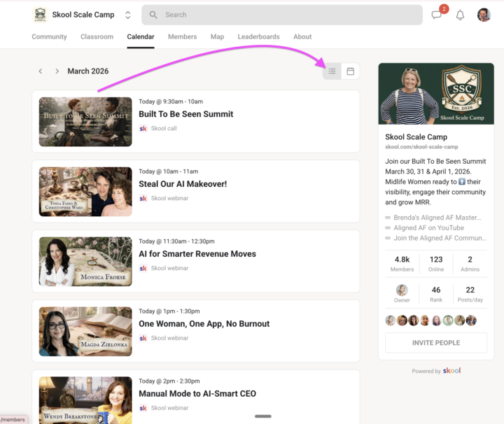Click Today @ 11:30am - 12:30pm time text
Viewport: 504px width, 424px height.
click(176, 241)
